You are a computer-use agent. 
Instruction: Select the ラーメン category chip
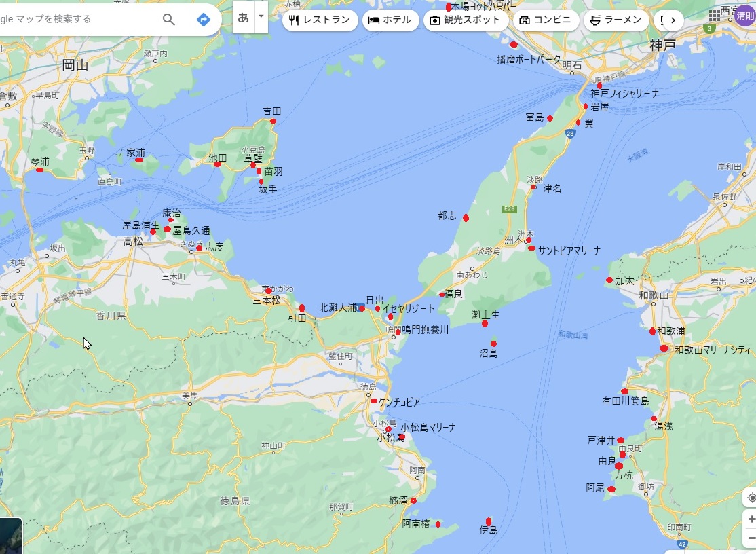616,20
